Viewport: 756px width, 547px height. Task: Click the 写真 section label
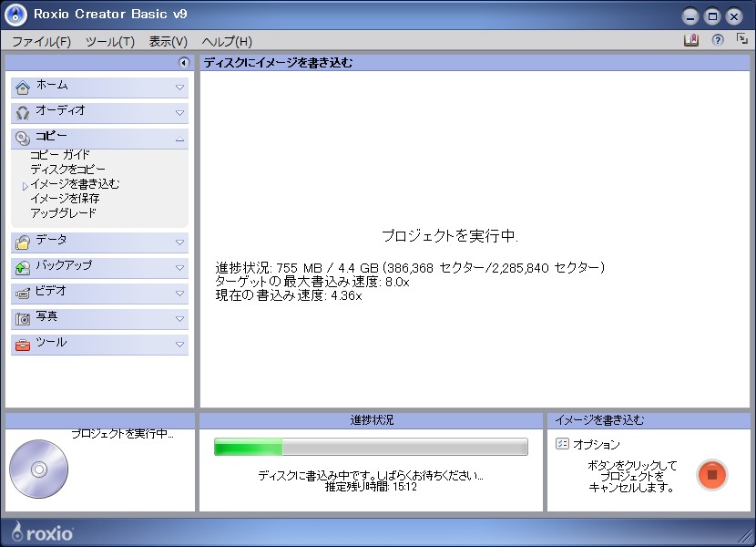pos(46,316)
